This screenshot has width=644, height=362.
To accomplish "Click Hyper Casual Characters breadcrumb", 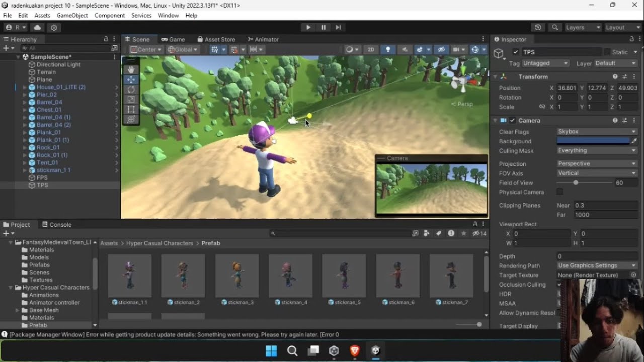I will (159, 243).
